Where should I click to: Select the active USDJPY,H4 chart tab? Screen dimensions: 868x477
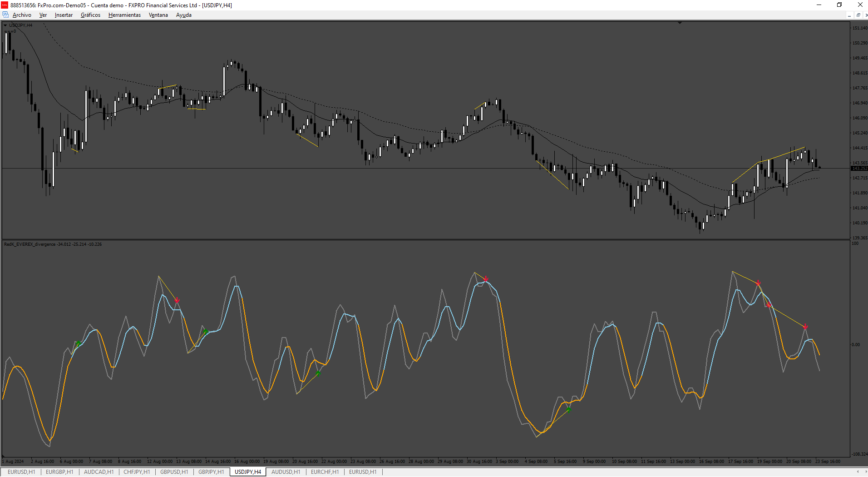pos(248,472)
